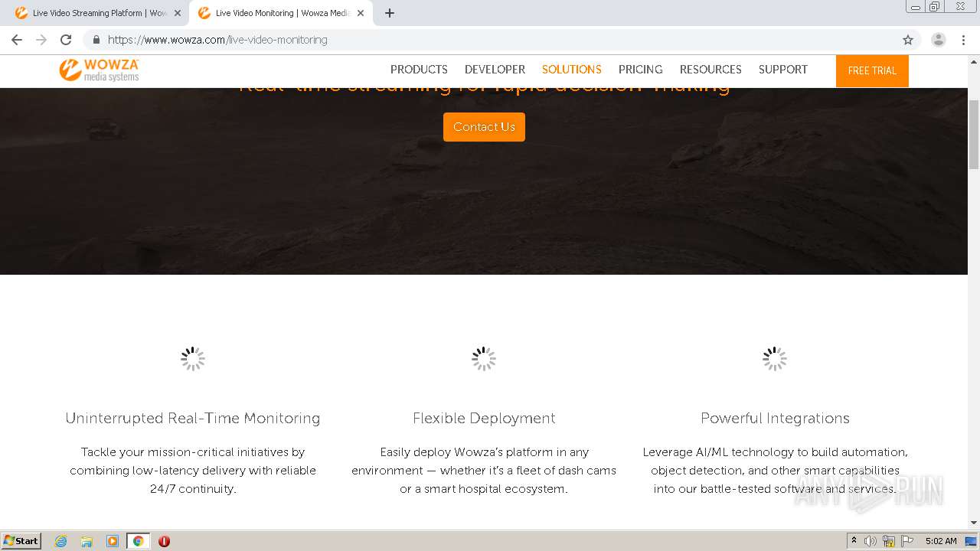Open a new browser tab

click(390, 13)
